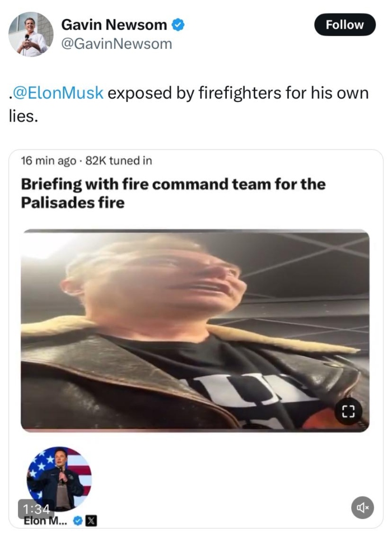The height and width of the screenshot is (547, 392).
Task: Click the blue verified badge beside Gavin Newsom
Action: [x=178, y=25]
